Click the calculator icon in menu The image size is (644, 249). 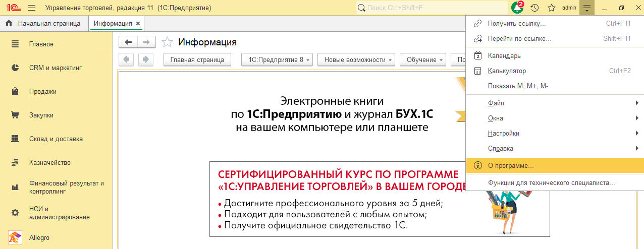point(478,71)
